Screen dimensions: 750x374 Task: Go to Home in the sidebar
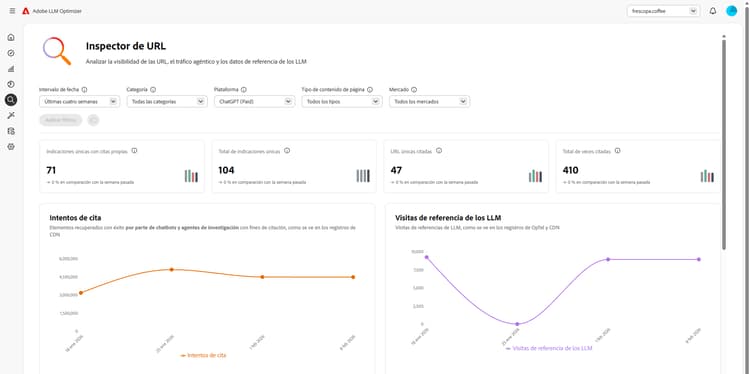(x=11, y=37)
